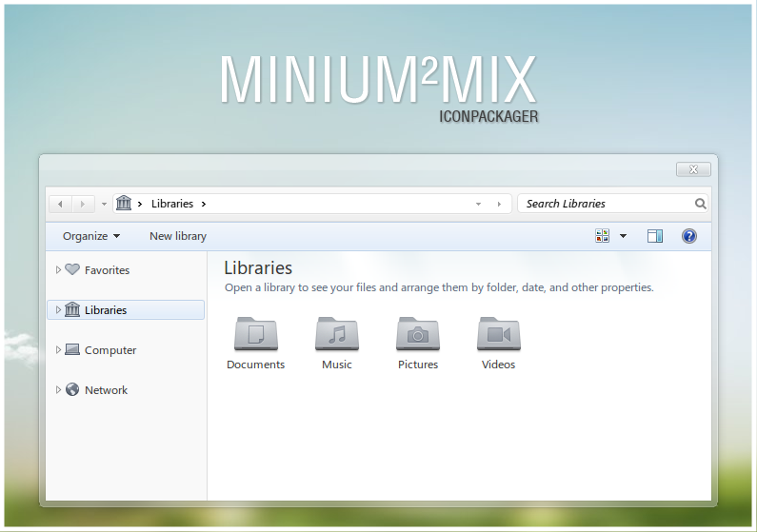The width and height of the screenshot is (757, 532).
Task: Select Libraries in the navigation pane
Action: coord(126,309)
